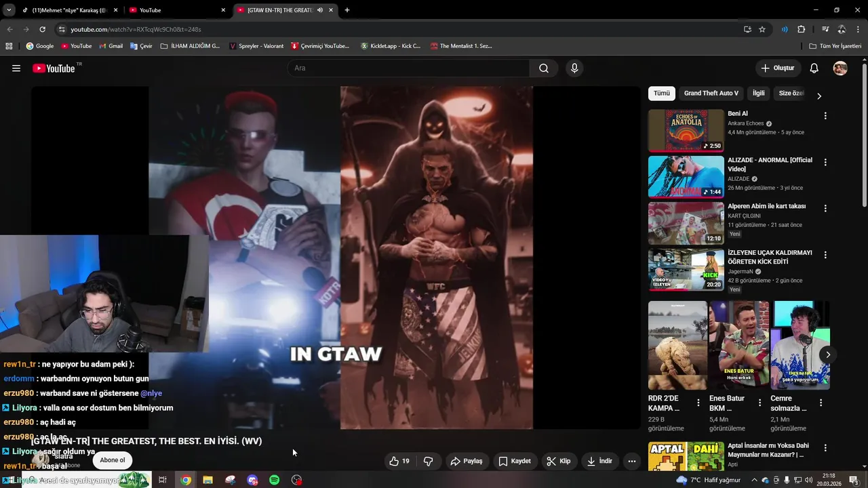Open a new browser tab
This screenshot has height=488, width=868.
click(347, 10)
